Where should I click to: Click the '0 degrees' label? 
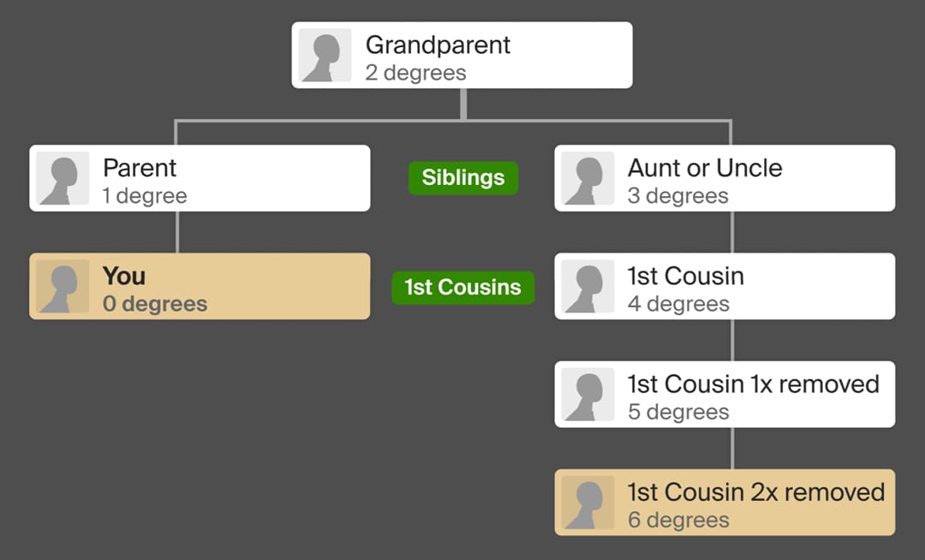pyautogui.click(x=155, y=304)
